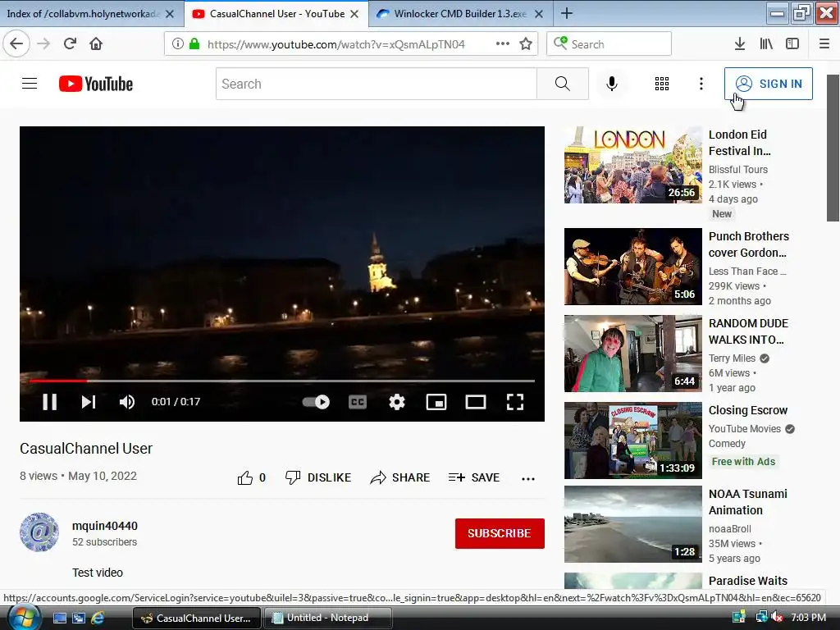
Task: Enter fullscreen mode
Action: [x=515, y=402]
